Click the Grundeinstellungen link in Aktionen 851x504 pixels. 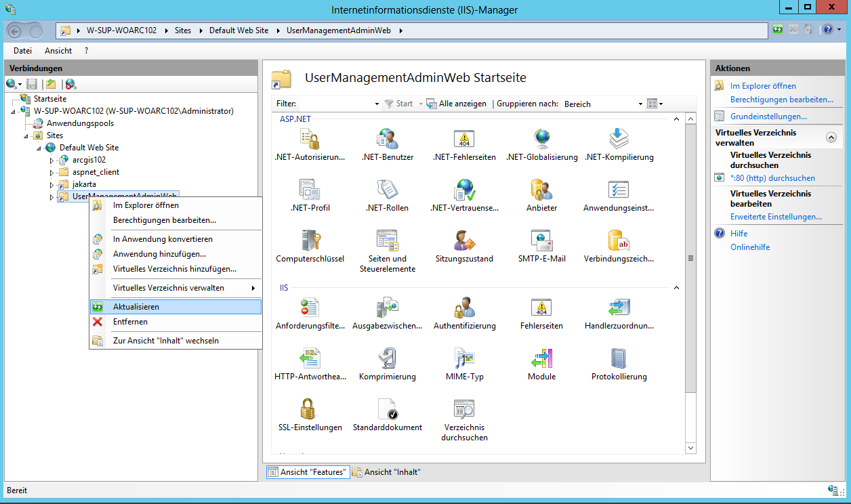tap(768, 117)
